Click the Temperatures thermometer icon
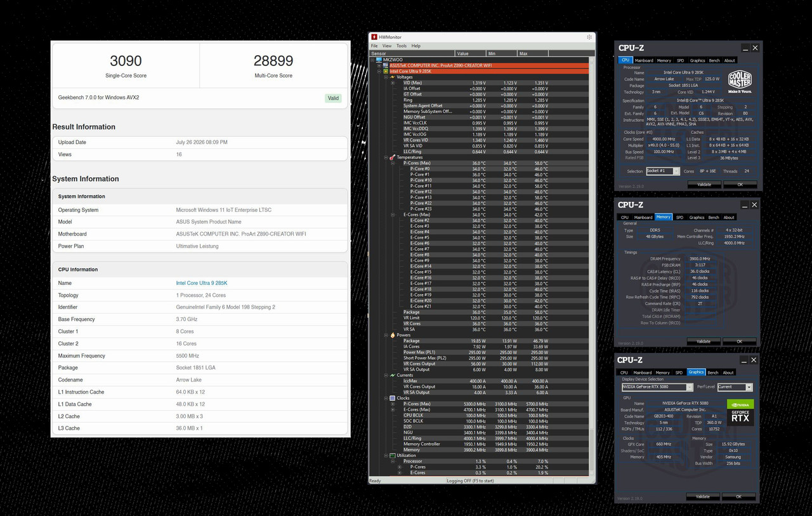Viewport: 812px width, 516px height. pyautogui.click(x=393, y=157)
